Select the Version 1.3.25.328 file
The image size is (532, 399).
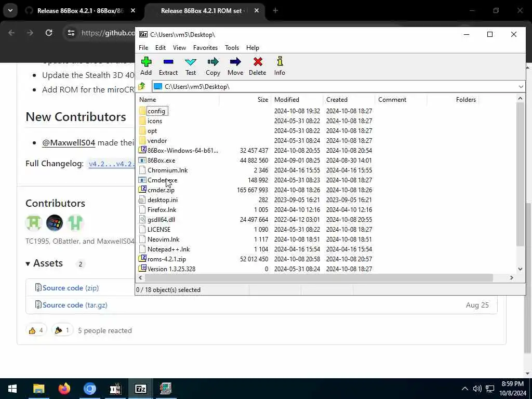pyautogui.click(x=171, y=269)
